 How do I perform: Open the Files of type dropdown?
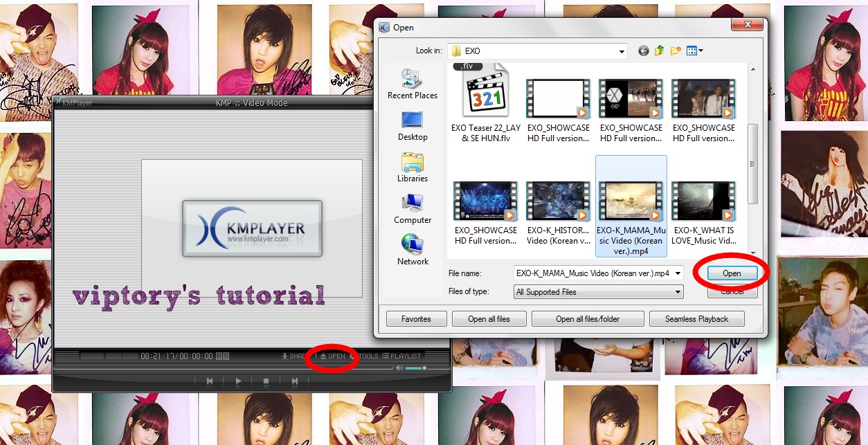[599, 292]
